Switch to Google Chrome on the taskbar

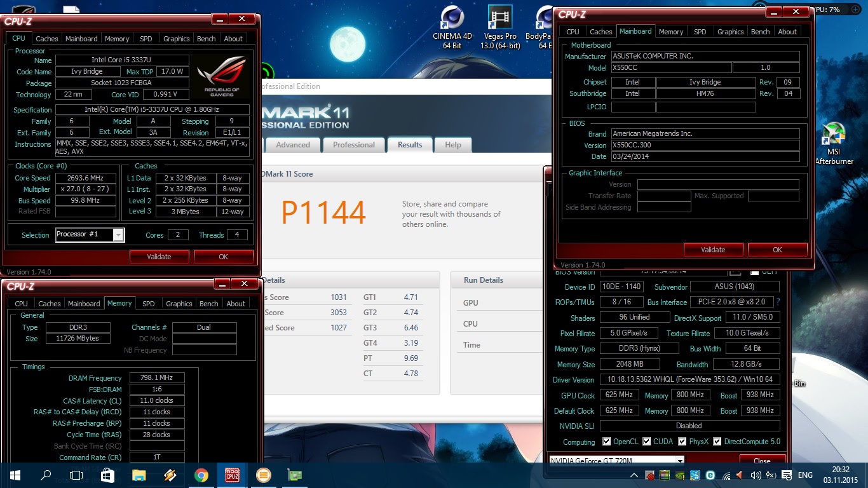pos(201,475)
